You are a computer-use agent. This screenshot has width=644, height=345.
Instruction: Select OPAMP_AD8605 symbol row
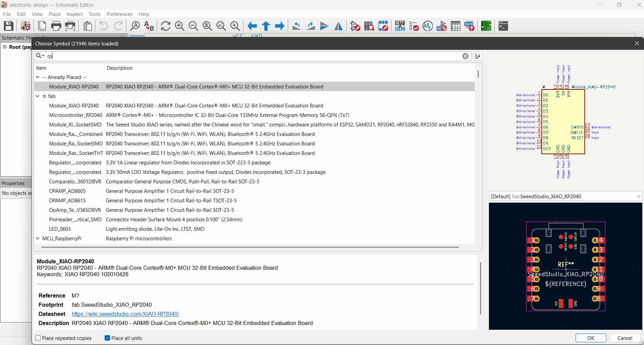point(254,191)
